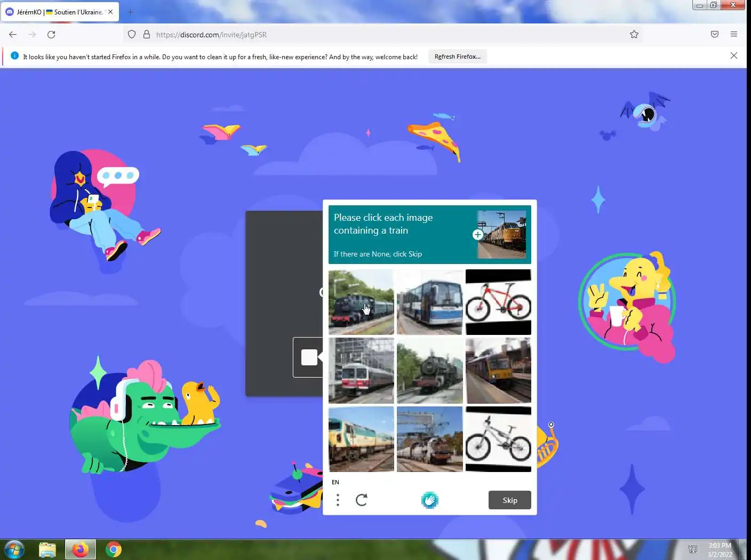Viewport: 751px width, 560px height.
Task: Click the Firefox taskbar icon
Action: [x=81, y=549]
